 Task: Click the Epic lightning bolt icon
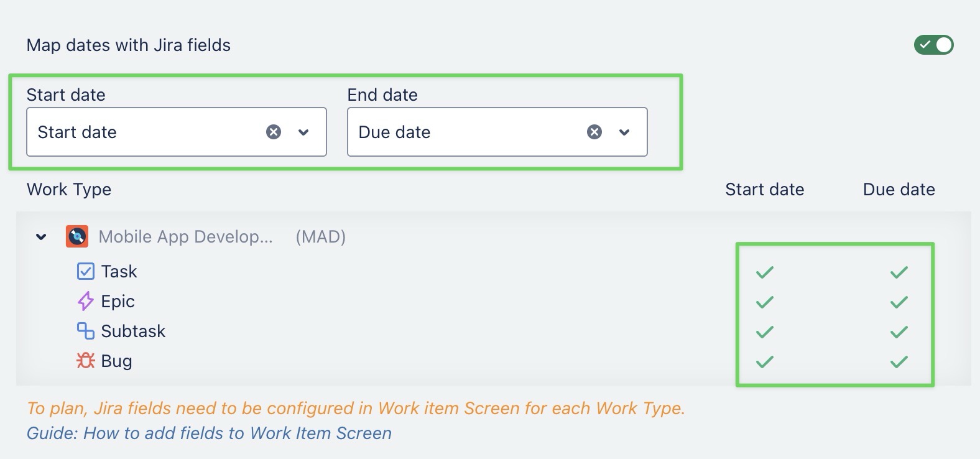[85, 302]
